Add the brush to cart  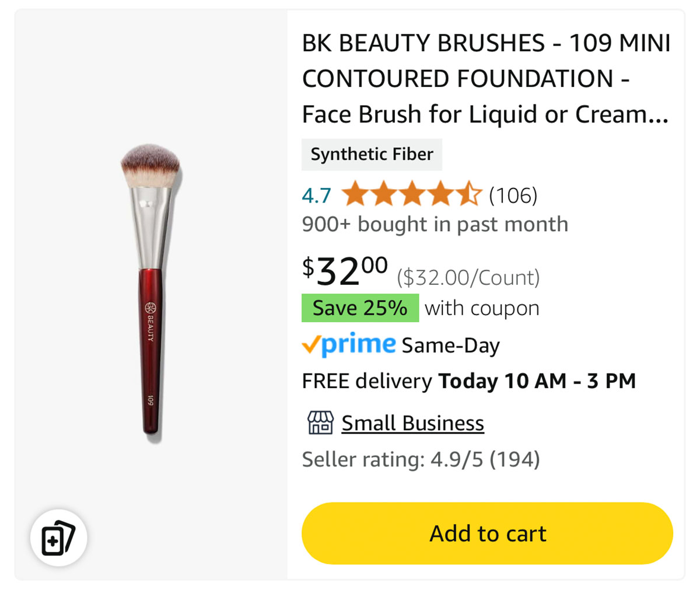point(487,533)
